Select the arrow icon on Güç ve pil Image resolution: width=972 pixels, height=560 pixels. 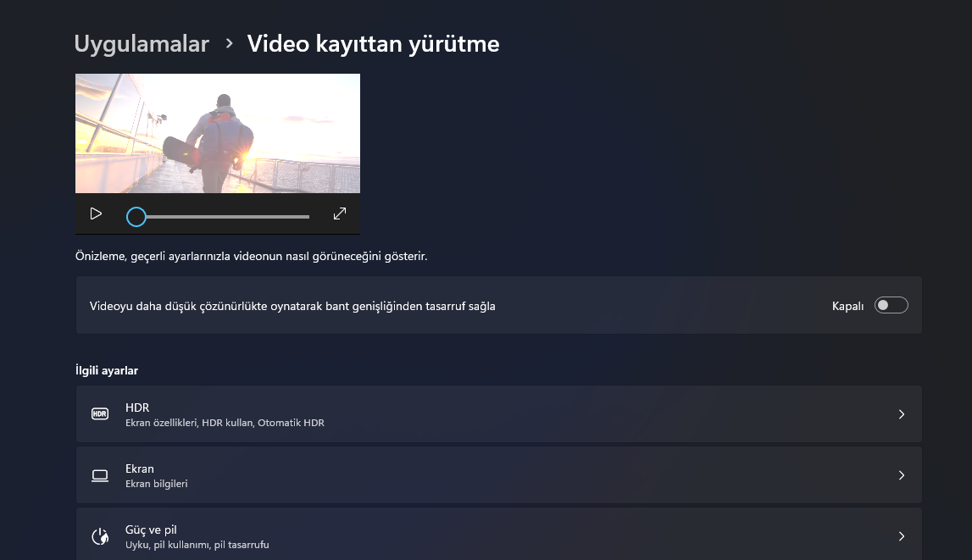point(902,536)
